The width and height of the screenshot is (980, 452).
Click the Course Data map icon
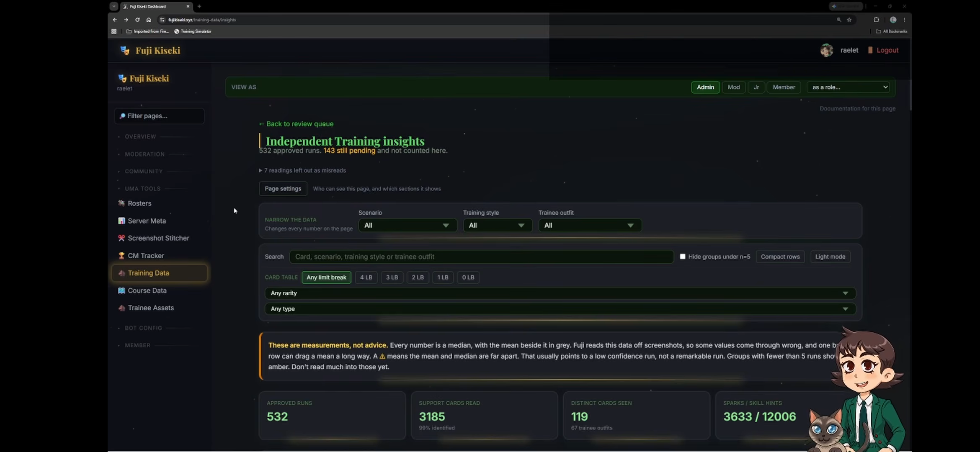121,290
